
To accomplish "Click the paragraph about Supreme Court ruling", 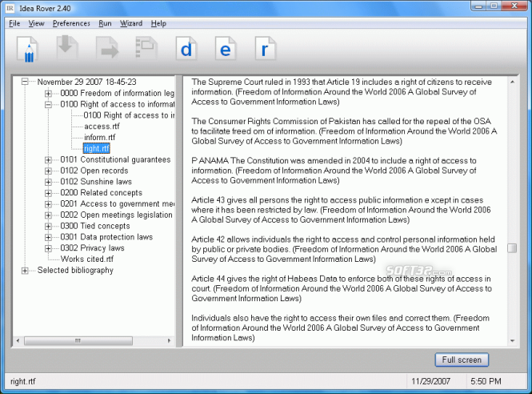I will pos(342,92).
